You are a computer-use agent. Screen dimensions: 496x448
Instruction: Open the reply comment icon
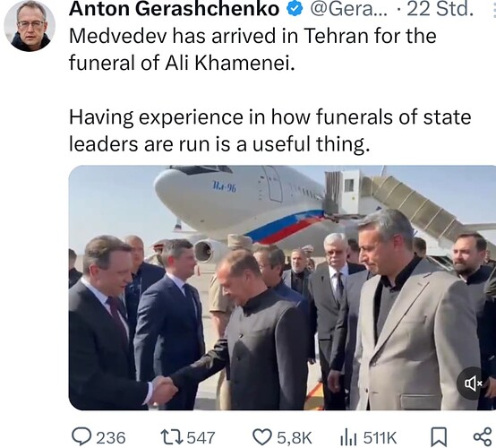(81, 437)
